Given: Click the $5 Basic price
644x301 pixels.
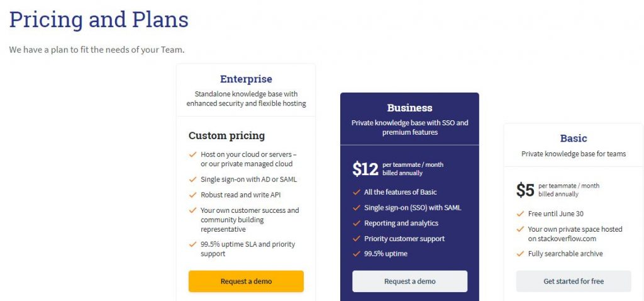Looking at the screenshot, I should coord(525,190).
